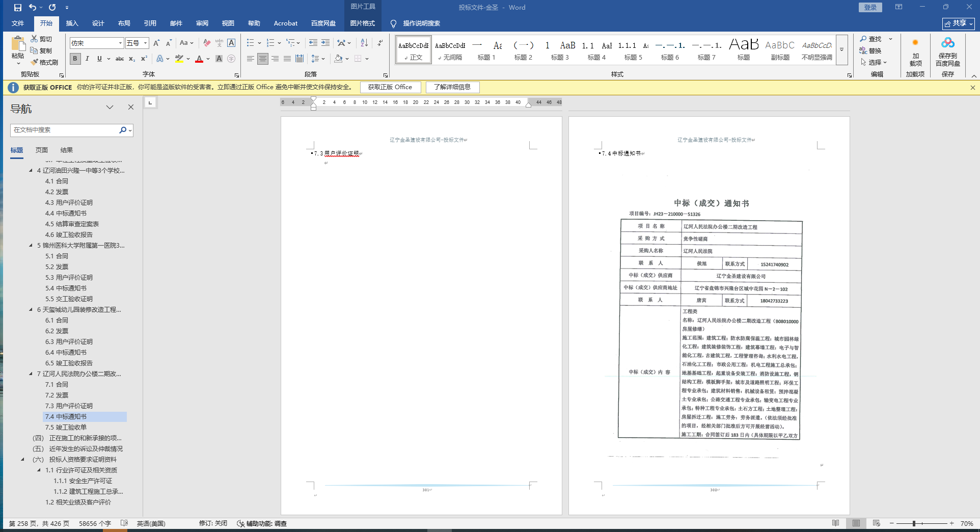Switch to the 图片格式 ribbon tab
This screenshot has width=980, height=532.
[x=363, y=23]
